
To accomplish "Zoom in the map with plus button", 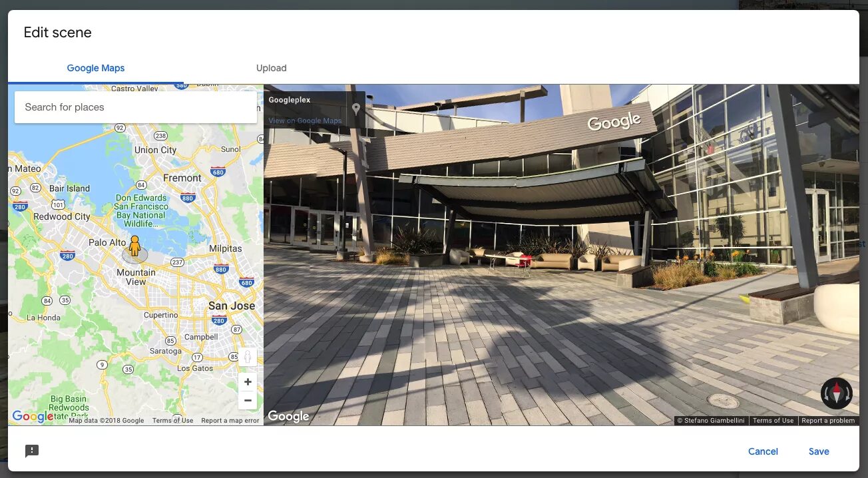I will [x=248, y=381].
